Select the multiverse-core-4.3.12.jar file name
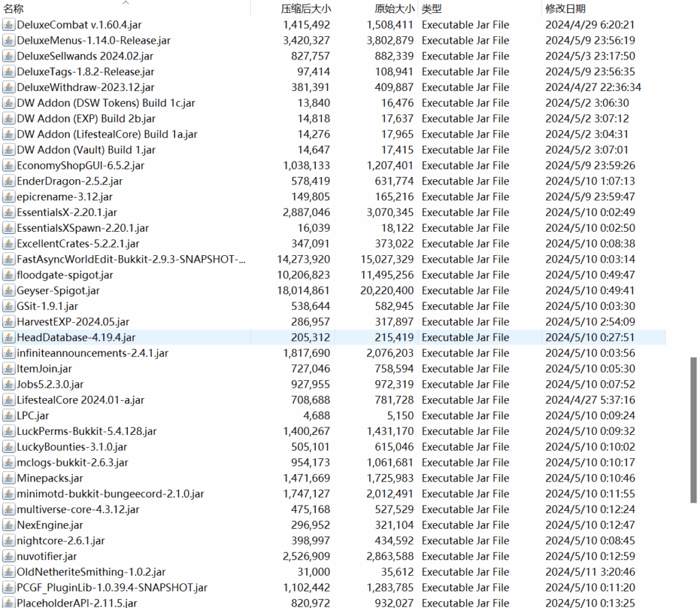700x608 pixels. pyautogui.click(x=78, y=510)
